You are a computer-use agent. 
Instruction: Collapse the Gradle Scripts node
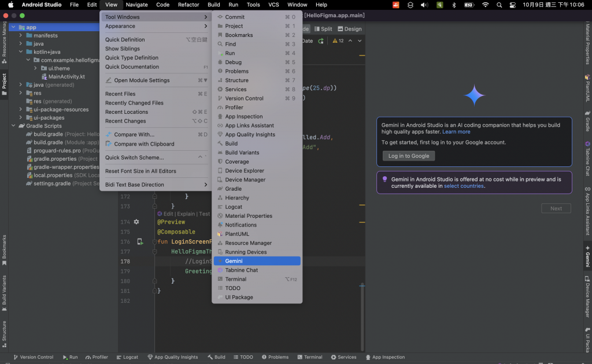point(14,125)
